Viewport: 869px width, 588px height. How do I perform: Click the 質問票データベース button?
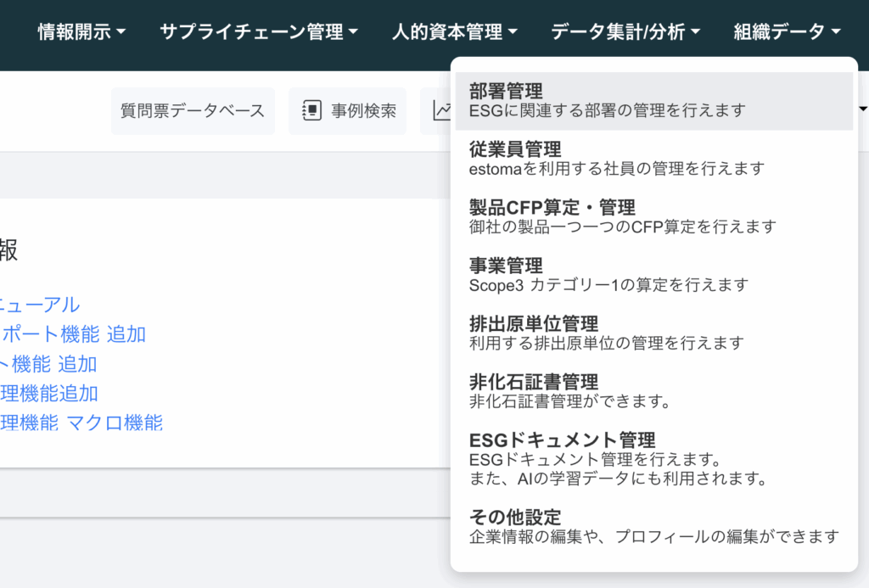coord(193,110)
